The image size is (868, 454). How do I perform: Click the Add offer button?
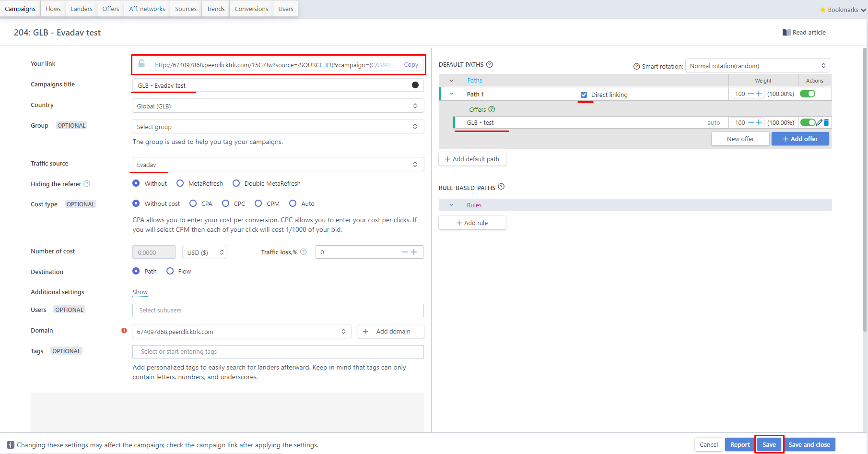(x=800, y=139)
